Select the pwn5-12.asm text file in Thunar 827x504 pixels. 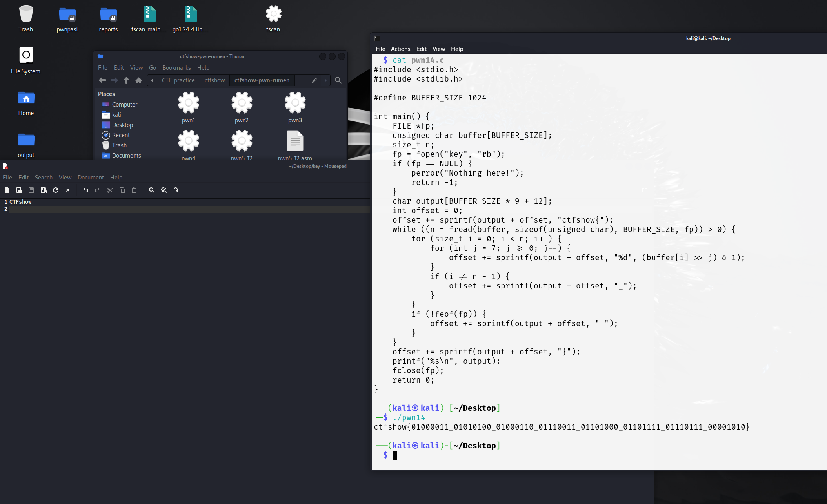[x=295, y=145]
